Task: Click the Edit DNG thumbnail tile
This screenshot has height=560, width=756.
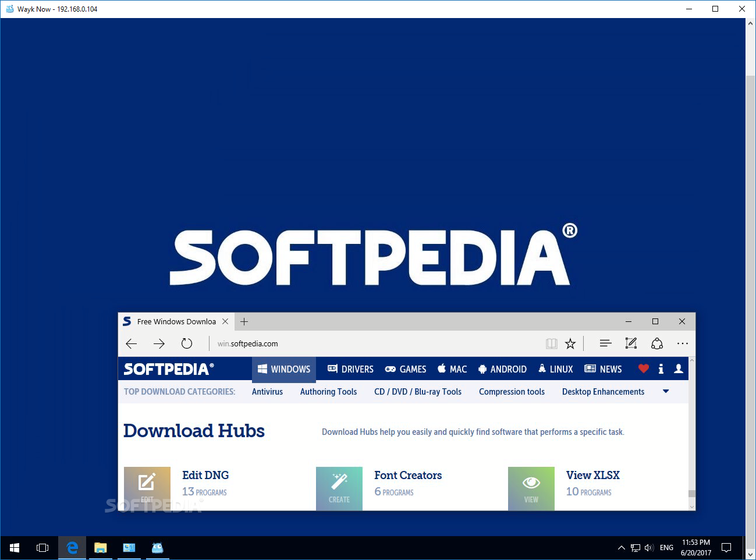Action: click(147, 488)
